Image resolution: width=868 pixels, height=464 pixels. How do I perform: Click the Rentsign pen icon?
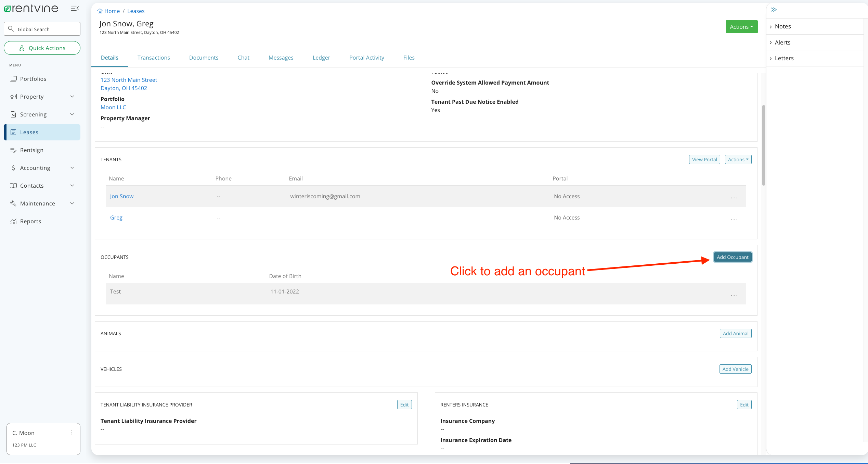click(13, 150)
